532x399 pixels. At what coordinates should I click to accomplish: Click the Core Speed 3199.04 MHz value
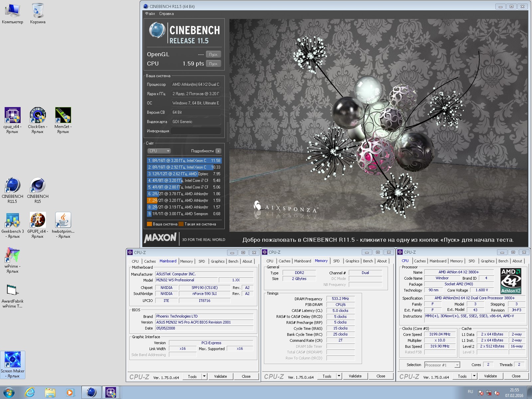tap(440, 334)
